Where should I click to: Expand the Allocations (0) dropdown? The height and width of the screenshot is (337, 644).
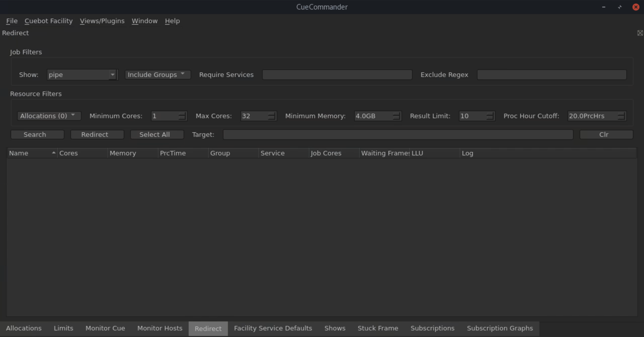49,116
